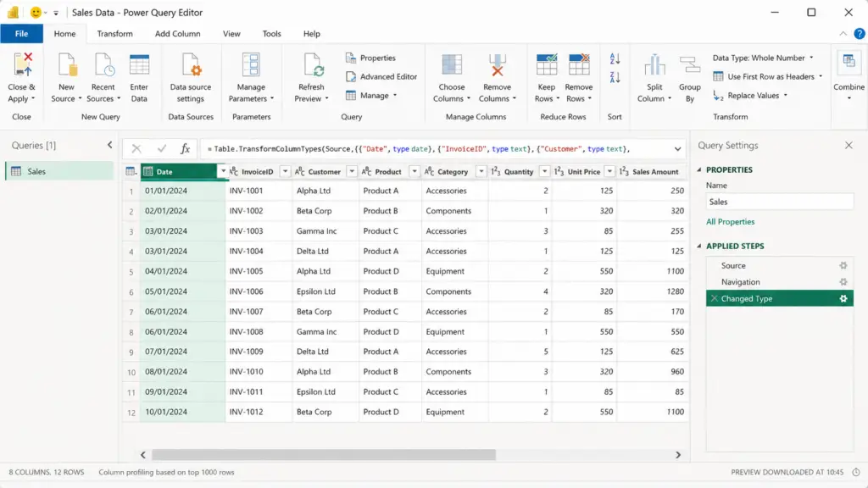Click the Help question mark icon
Image resolution: width=868 pixels, height=488 pixels.
tap(860, 34)
